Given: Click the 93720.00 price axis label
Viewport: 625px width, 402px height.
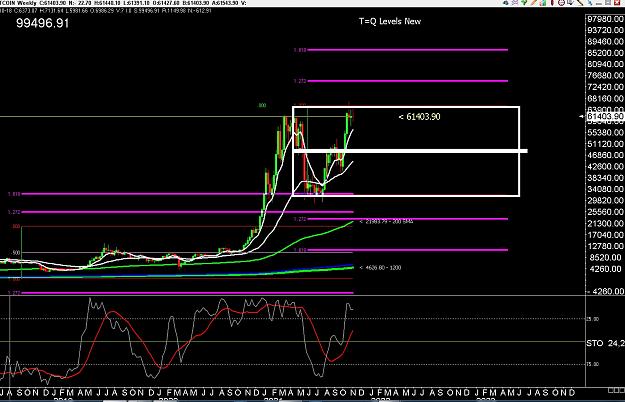Looking at the screenshot, I should pos(605,30).
